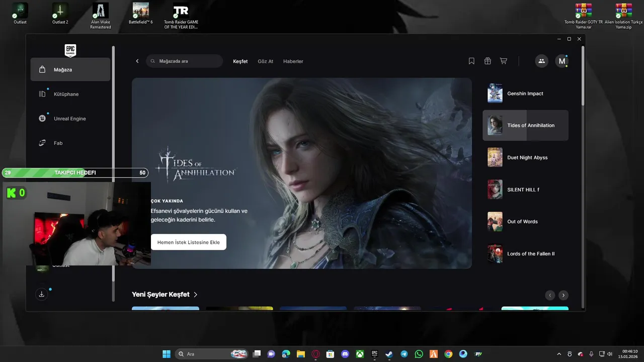Click the Epic Games logo
644x362 pixels.
point(70,50)
